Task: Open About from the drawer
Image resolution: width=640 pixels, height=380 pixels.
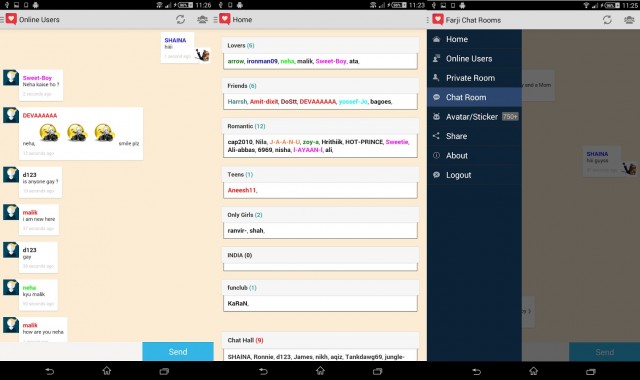Action: point(474,156)
